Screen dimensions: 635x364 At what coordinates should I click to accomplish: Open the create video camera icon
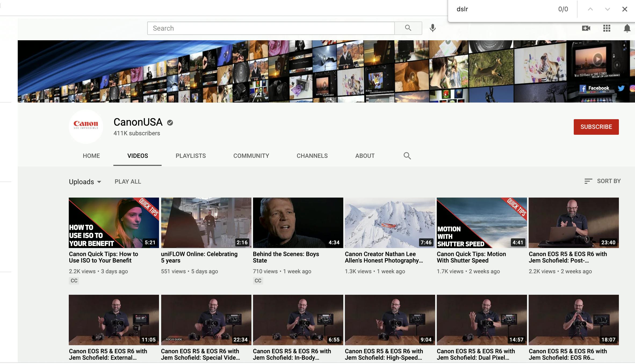586,28
